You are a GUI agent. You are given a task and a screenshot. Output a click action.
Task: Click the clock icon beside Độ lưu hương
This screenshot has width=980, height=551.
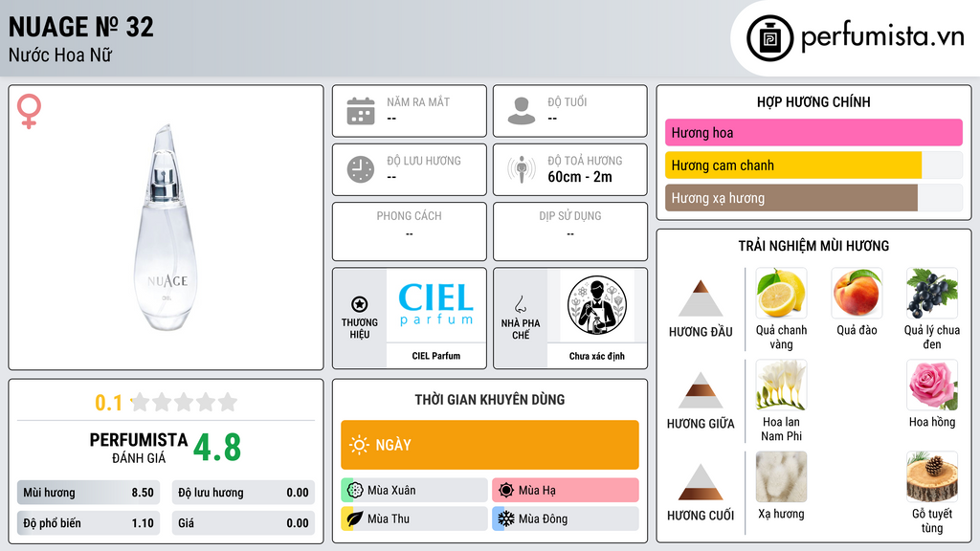tap(361, 169)
